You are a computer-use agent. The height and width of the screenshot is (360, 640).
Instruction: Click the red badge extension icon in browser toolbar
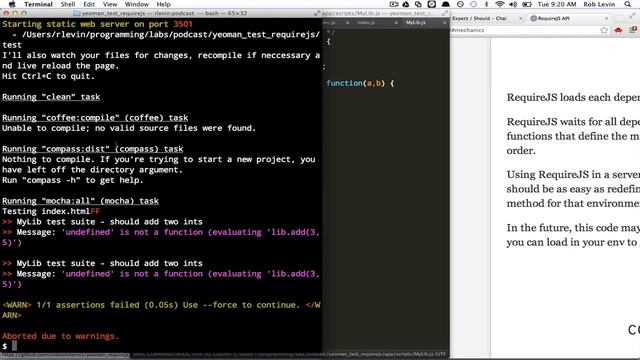pyautogui.click(x=633, y=29)
